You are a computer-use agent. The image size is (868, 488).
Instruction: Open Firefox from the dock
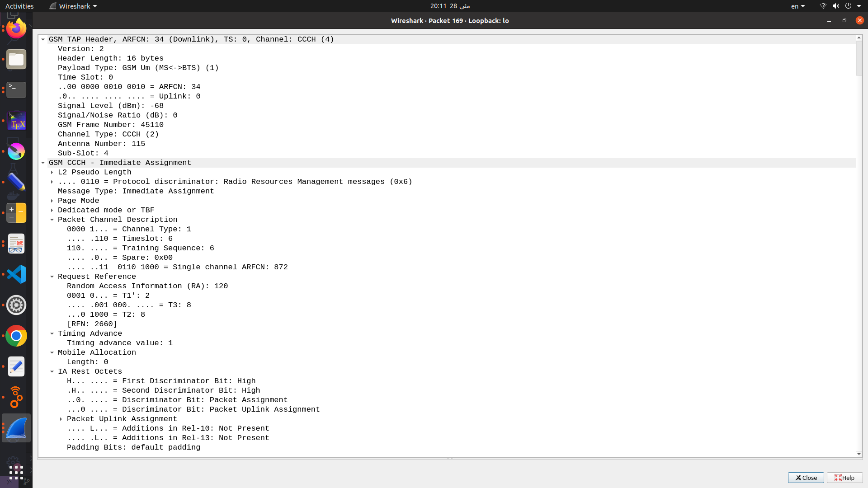pyautogui.click(x=16, y=28)
